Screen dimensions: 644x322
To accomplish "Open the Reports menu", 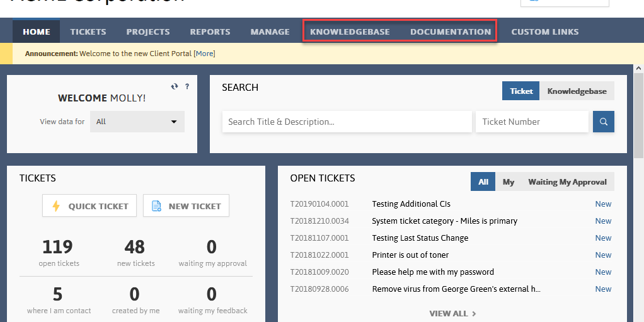I will coord(210,32).
